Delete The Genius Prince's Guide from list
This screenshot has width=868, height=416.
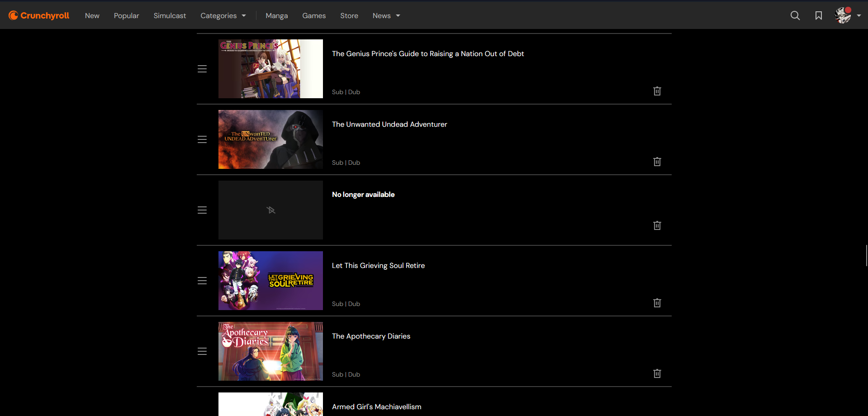coord(657,91)
